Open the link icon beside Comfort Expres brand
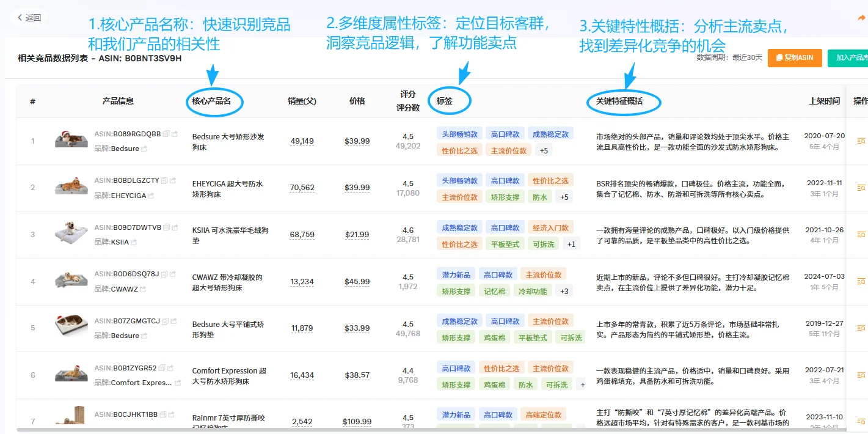Image resolution: width=868 pixels, height=434 pixels. point(178,382)
